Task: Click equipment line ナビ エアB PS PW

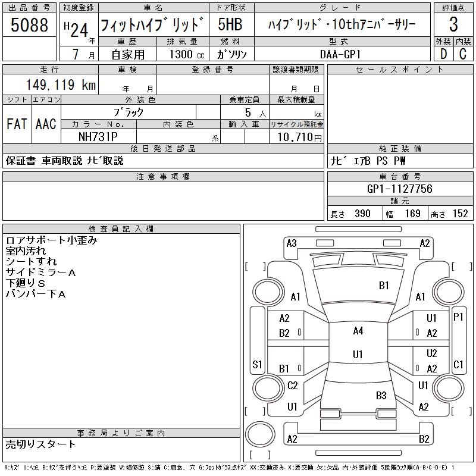Action: pos(368,161)
